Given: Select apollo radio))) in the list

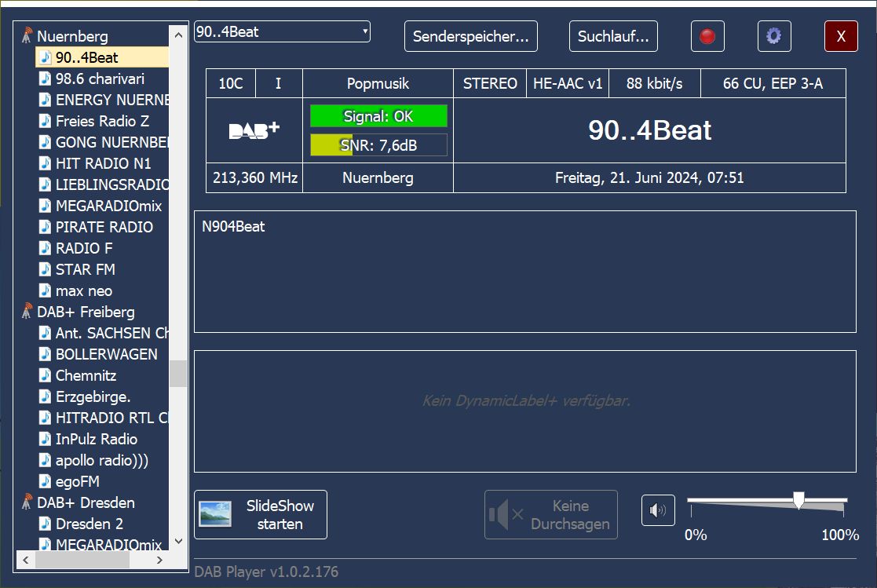Looking at the screenshot, I should click(x=101, y=460).
